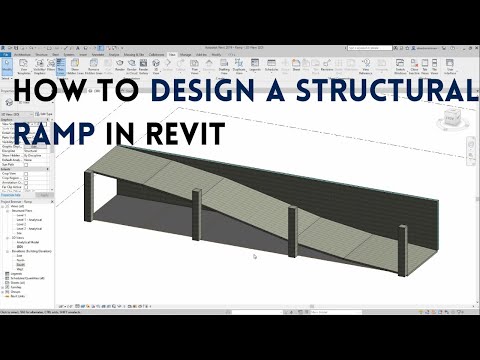Expand the Groups node
Image resolution: width=480 pixels, height=360 pixels.
[3, 292]
